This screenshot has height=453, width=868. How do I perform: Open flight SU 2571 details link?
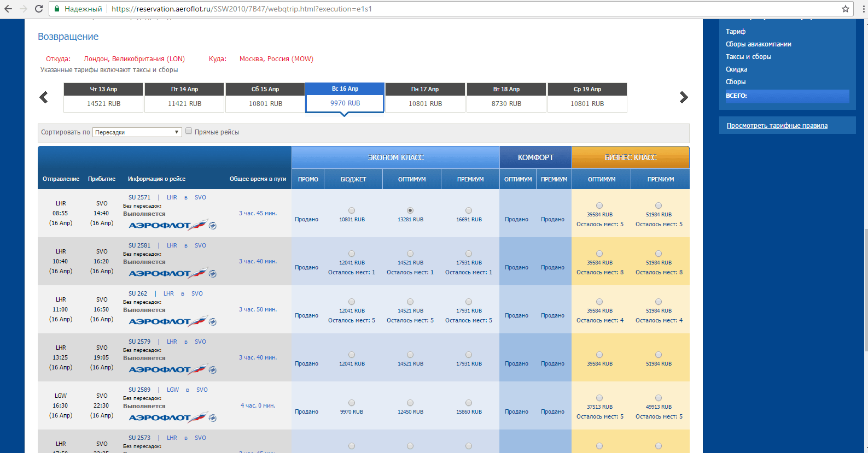click(139, 197)
